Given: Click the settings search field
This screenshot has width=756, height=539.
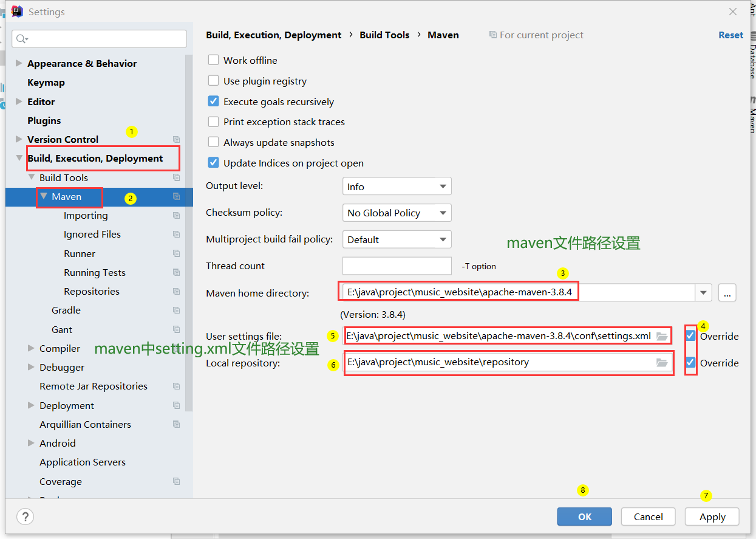Looking at the screenshot, I should pos(99,39).
